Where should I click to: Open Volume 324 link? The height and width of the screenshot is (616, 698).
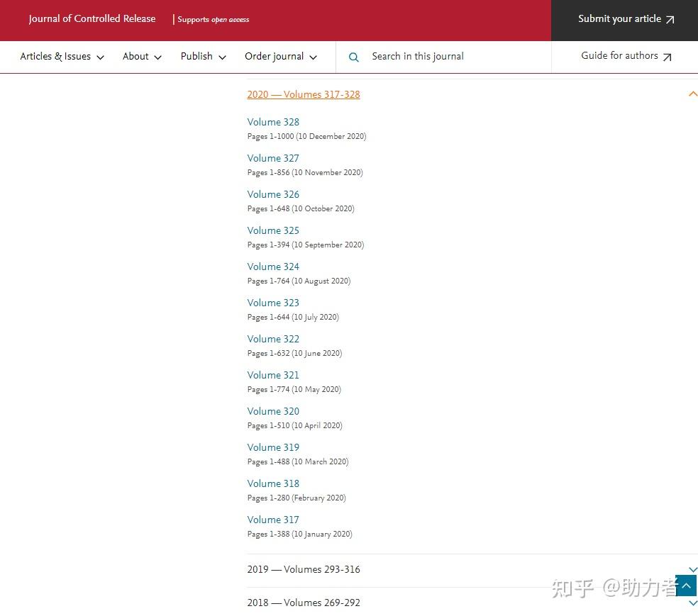273,267
